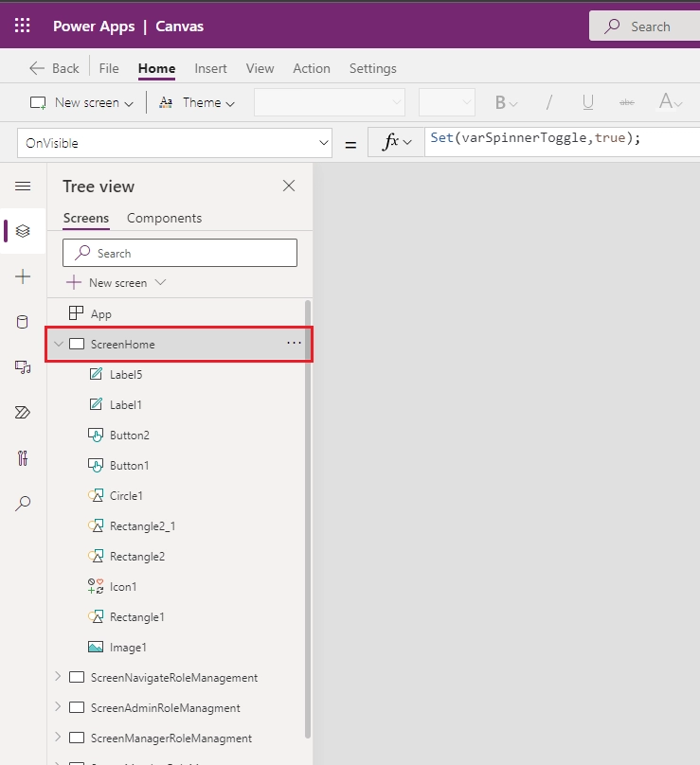Open the Insert tab
The width and height of the screenshot is (700, 765).
pyautogui.click(x=210, y=68)
